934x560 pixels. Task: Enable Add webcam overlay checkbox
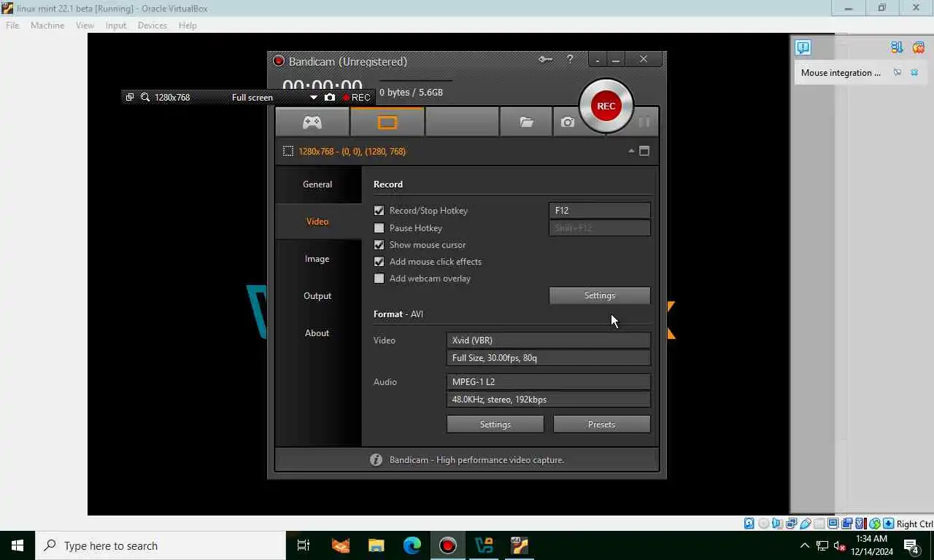379,279
